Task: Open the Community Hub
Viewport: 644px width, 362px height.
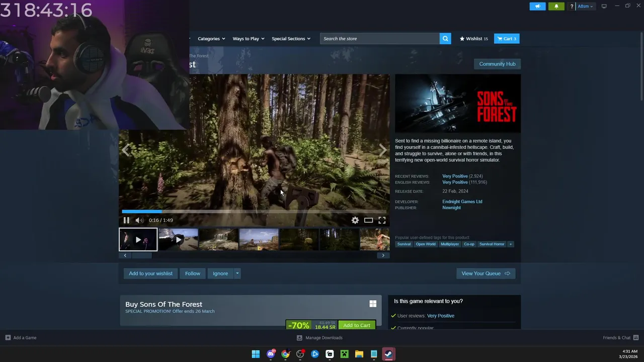Action: (x=497, y=64)
